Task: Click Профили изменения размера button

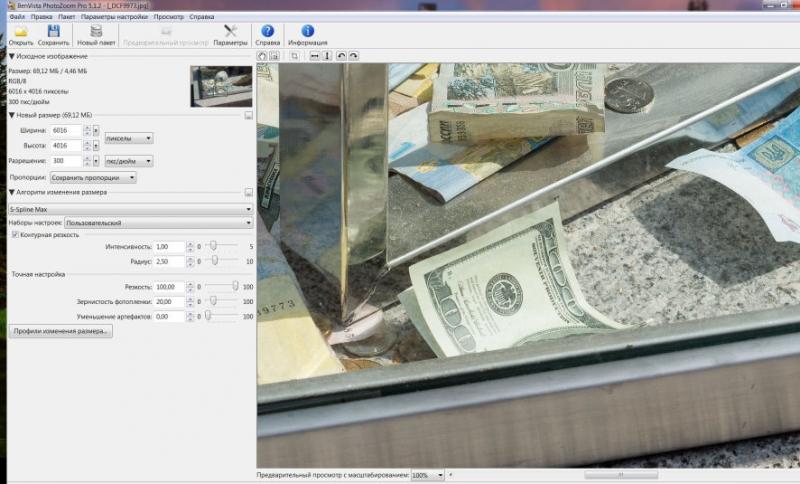Action: [x=61, y=331]
